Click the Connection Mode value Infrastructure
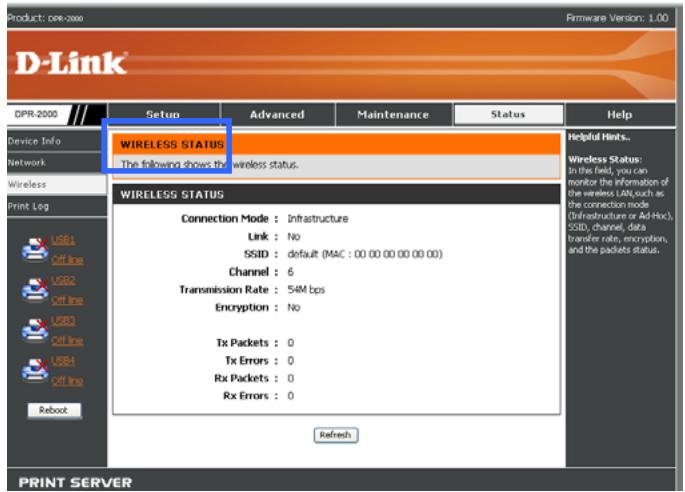Image resolution: width=685 pixels, height=492 pixels. tap(318, 218)
